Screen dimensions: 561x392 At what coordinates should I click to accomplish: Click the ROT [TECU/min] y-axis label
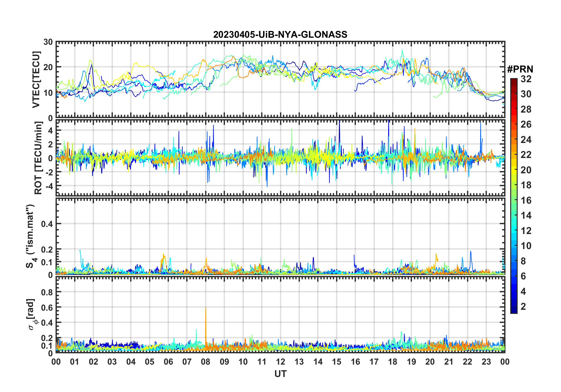[x=38, y=158]
